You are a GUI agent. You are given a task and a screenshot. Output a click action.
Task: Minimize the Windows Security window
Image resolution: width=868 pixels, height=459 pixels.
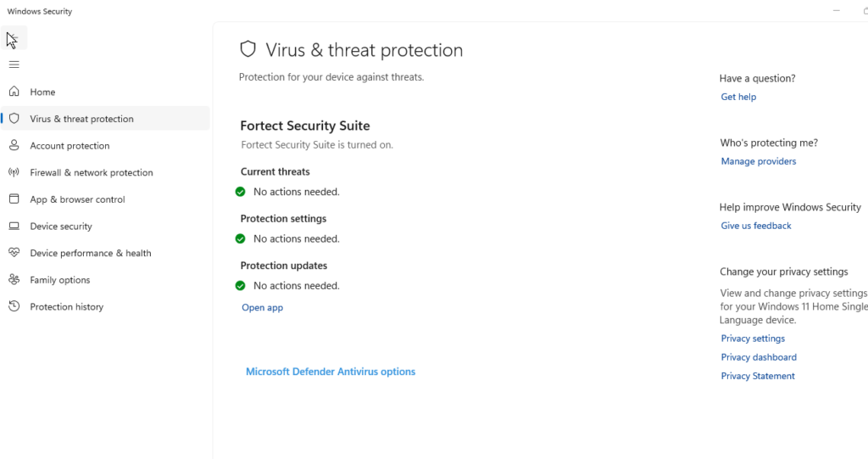coord(837,11)
